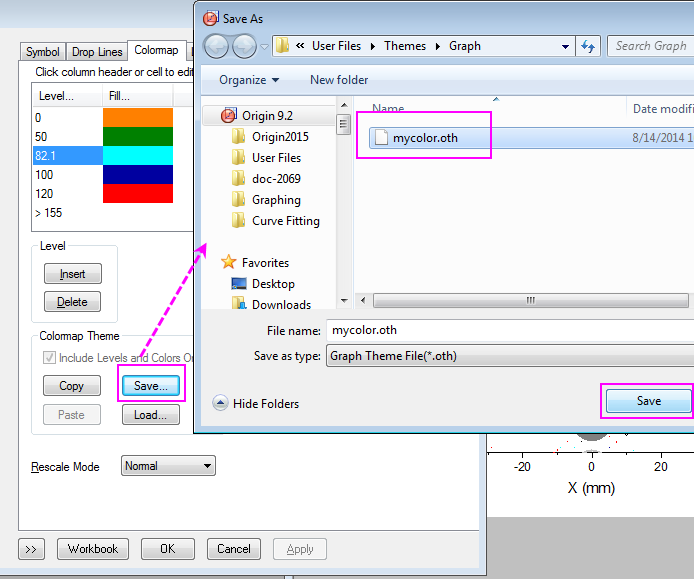Image resolution: width=694 pixels, height=579 pixels.
Task: Click the File name input field
Action: click(510, 330)
